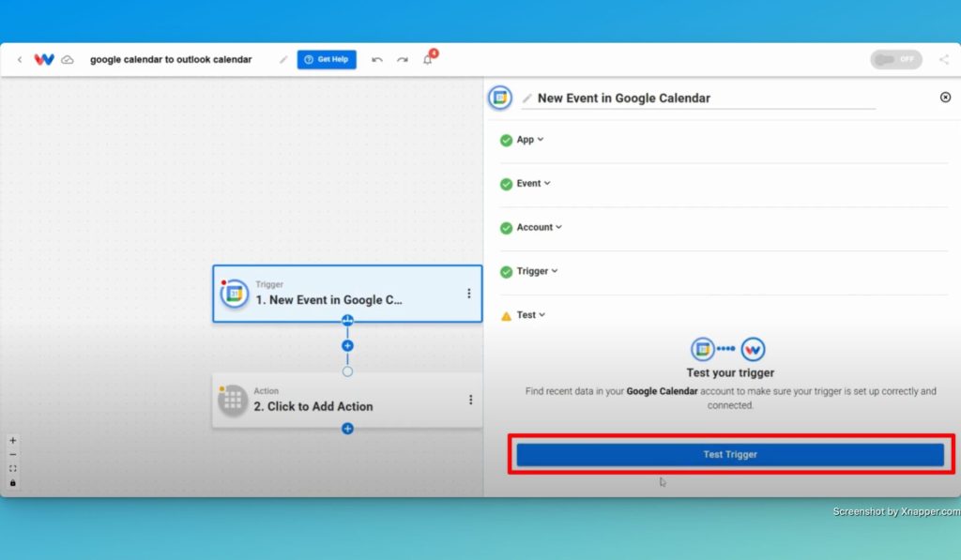The width and height of the screenshot is (961, 560).
Task: Open the notifications bell
Action: click(428, 59)
